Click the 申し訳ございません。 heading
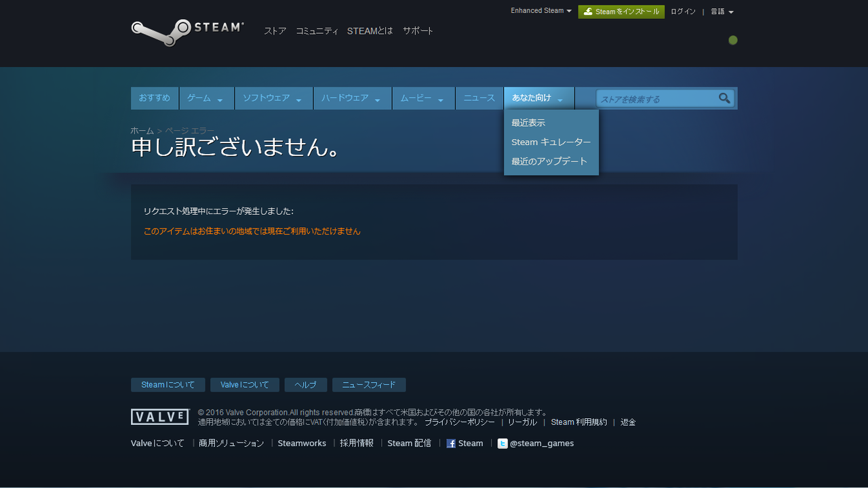 235,147
